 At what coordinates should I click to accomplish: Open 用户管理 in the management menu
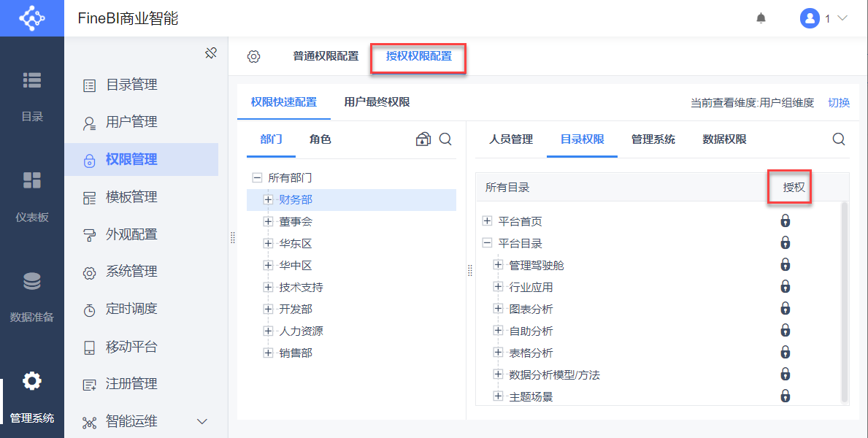pyautogui.click(x=131, y=122)
